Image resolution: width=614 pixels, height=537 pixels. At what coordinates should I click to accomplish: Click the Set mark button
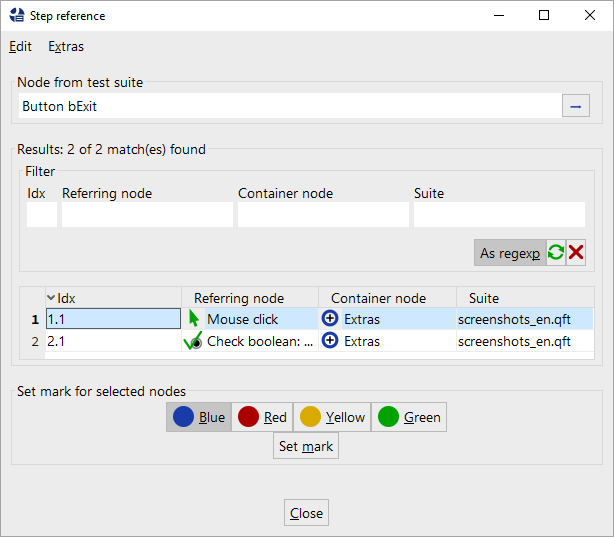(306, 446)
